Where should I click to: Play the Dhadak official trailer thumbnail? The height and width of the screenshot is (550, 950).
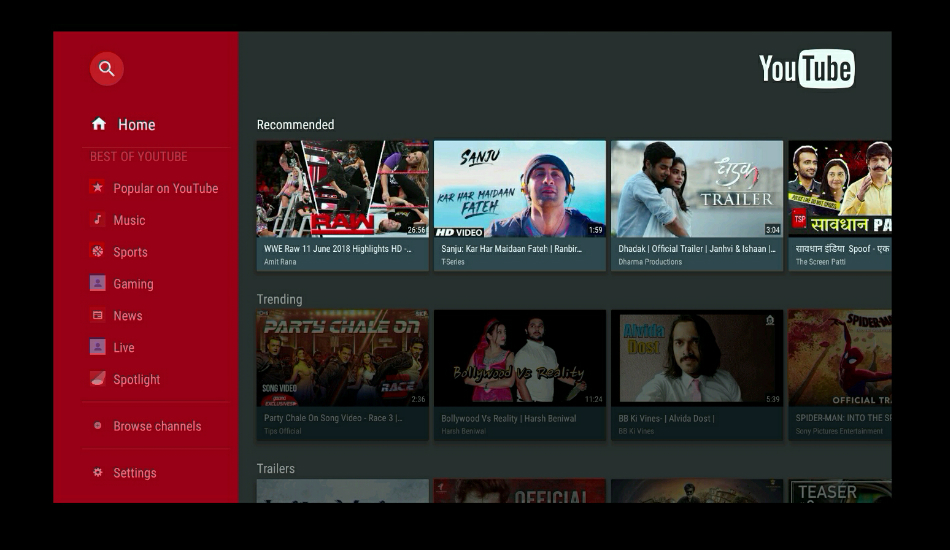click(x=697, y=189)
